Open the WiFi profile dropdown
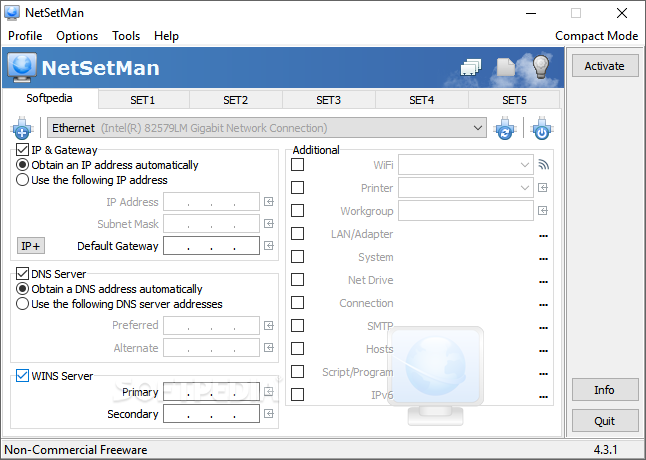This screenshot has width=646, height=460. [x=466, y=165]
